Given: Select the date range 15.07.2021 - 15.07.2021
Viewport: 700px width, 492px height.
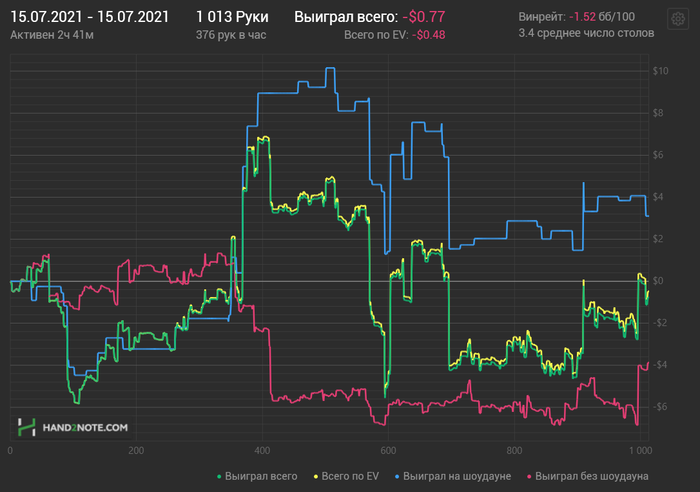Looking at the screenshot, I should (x=89, y=17).
